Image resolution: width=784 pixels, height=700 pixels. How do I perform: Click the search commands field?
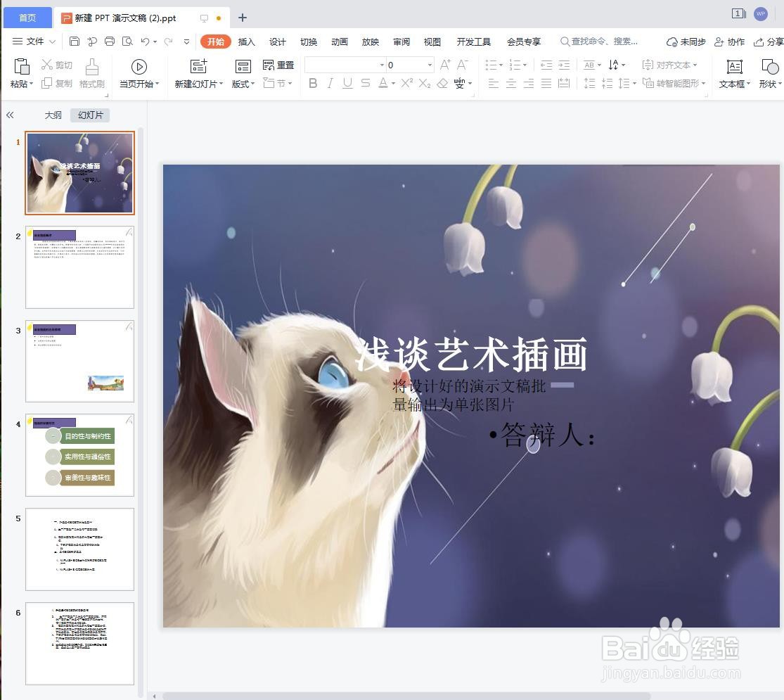pyautogui.click(x=599, y=42)
